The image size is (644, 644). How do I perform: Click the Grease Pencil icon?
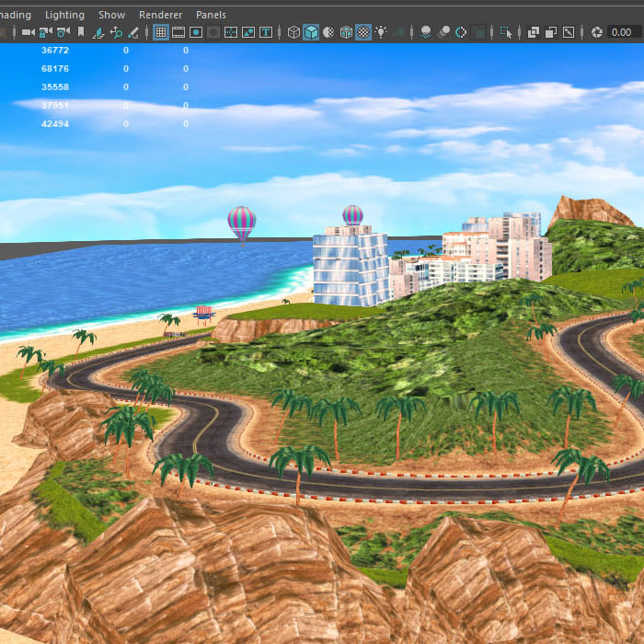pyautogui.click(x=133, y=32)
